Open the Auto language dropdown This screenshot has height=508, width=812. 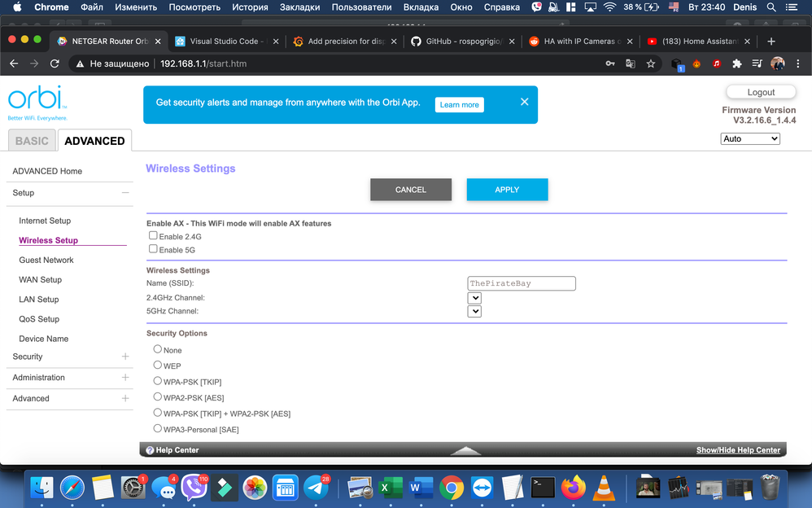tap(750, 139)
